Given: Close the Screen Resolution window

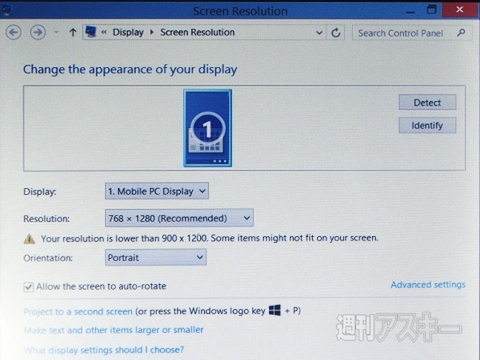Looking at the screenshot, I should click(461, 10).
